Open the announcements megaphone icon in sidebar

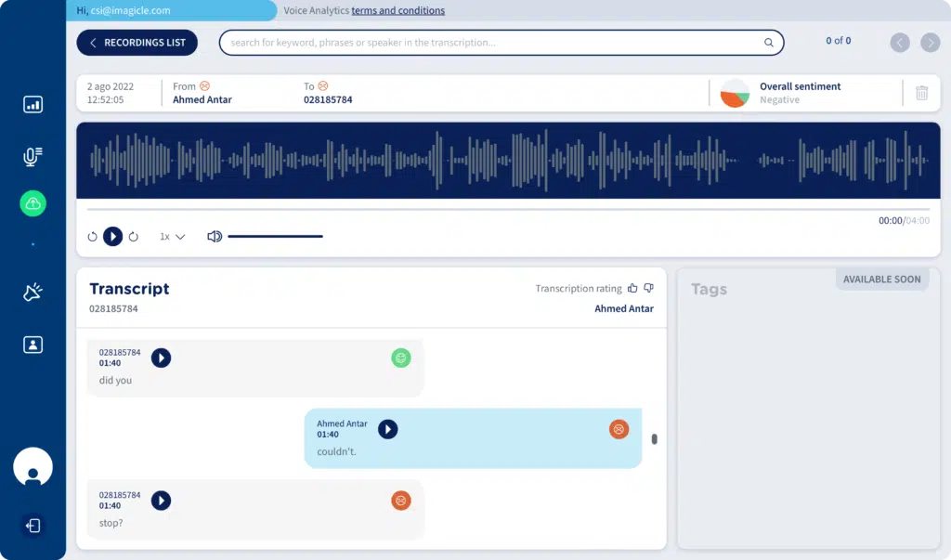click(33, 292)
